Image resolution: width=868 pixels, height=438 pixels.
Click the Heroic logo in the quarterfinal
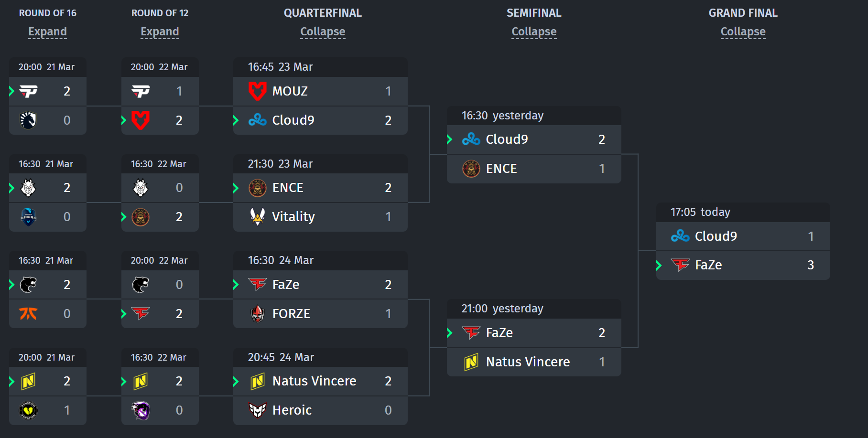(257, 410)
